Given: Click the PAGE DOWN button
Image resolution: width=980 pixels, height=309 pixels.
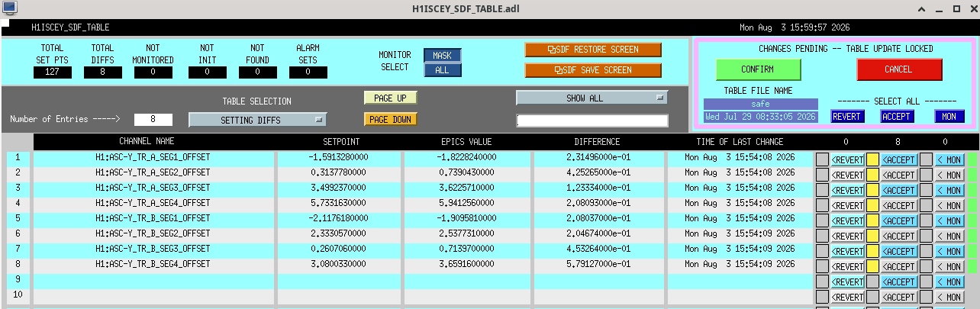Looking at the screenshot, I should [x=390, y=120].
